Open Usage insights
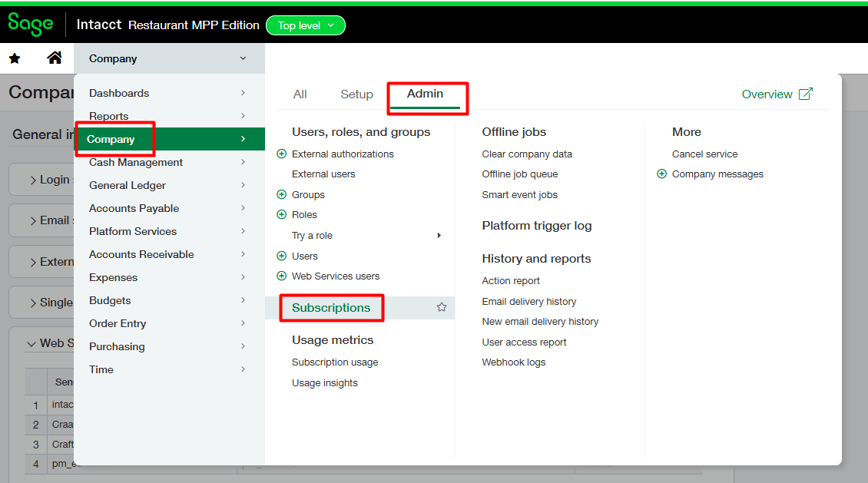The height and width of the screenshot is (483, 868). tap(324, 383)
